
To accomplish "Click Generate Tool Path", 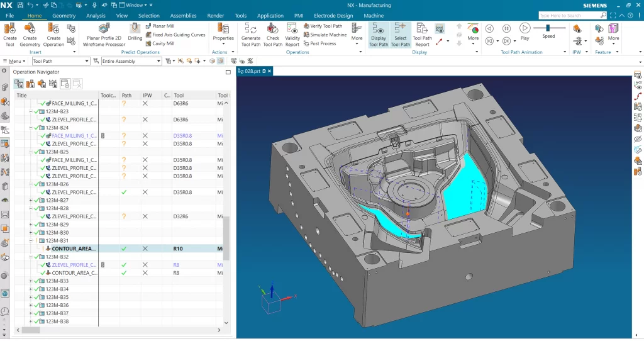I will pos(250,35).
